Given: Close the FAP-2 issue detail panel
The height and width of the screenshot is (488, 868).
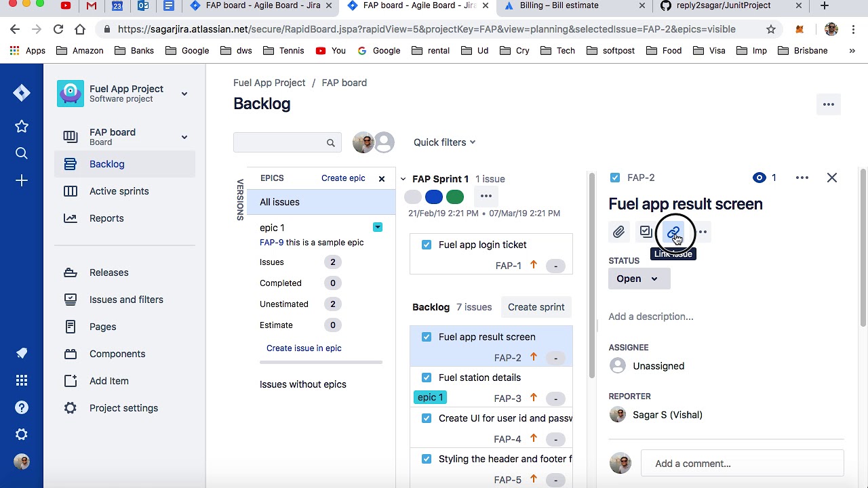Looking at the screenshot, I should click(832, 178).
